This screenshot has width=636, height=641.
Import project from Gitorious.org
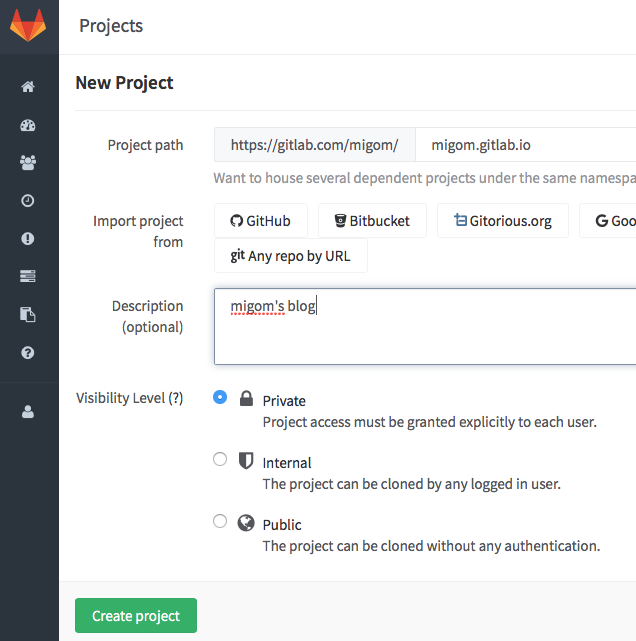point(502,221)
